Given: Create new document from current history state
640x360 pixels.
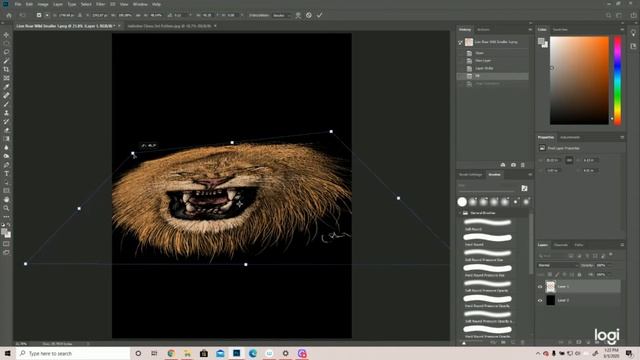Looking at the screenshot, I should pos(503,165).
